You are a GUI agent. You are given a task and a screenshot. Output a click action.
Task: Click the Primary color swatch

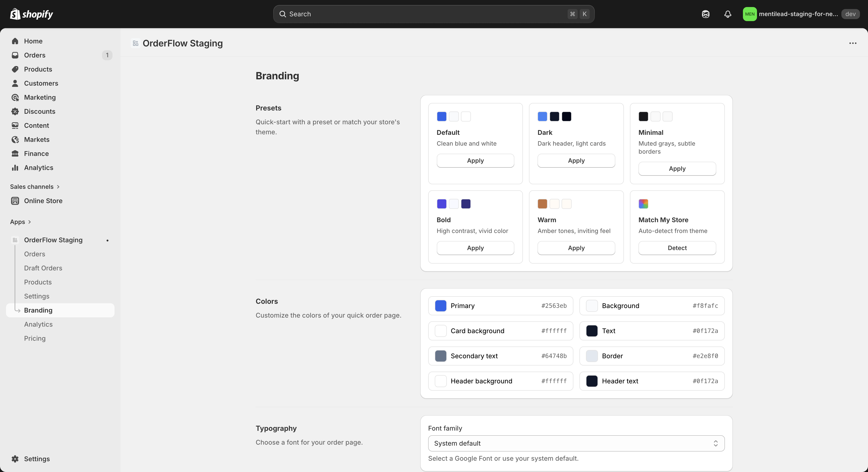click(x=440, y=306)
